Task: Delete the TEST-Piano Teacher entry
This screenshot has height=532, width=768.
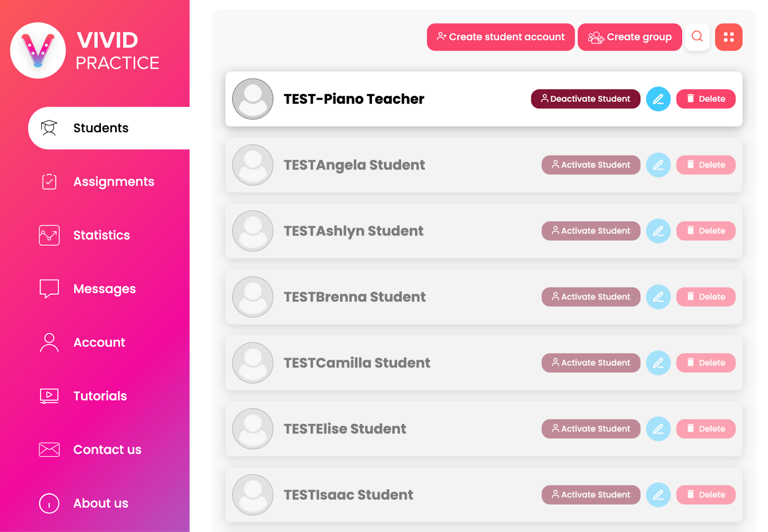Action: (706, 99)
